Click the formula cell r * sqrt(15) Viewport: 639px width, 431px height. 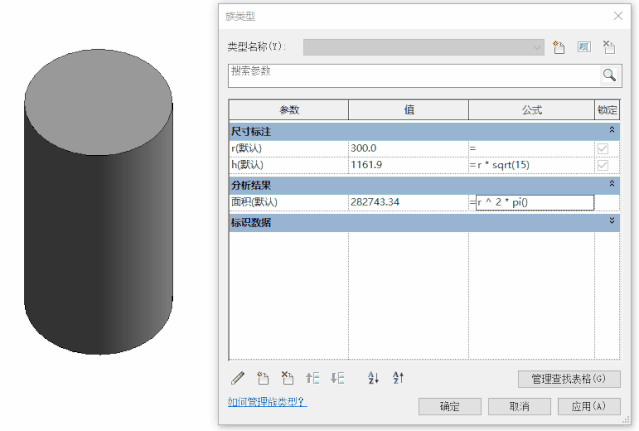tap(531, 165)
